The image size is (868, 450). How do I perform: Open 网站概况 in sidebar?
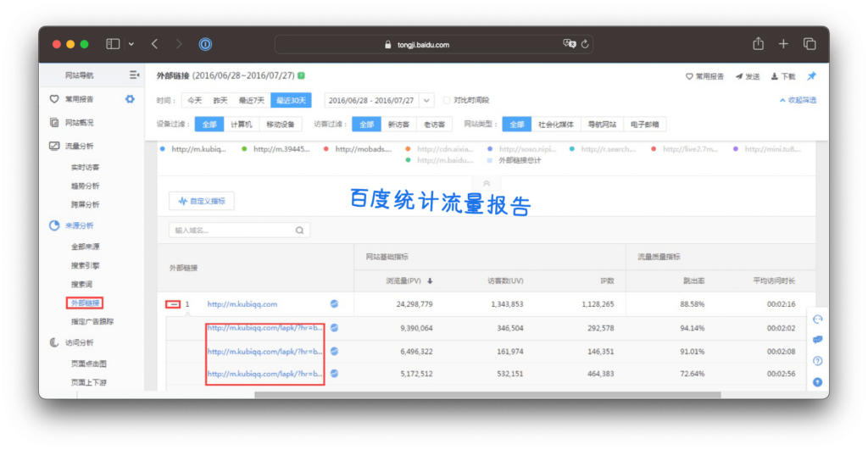coord(79,122)
